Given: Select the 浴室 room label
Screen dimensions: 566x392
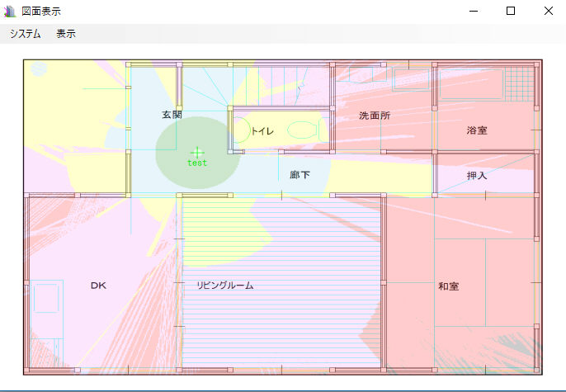Looking at the screenshot, I should (477, 130).
